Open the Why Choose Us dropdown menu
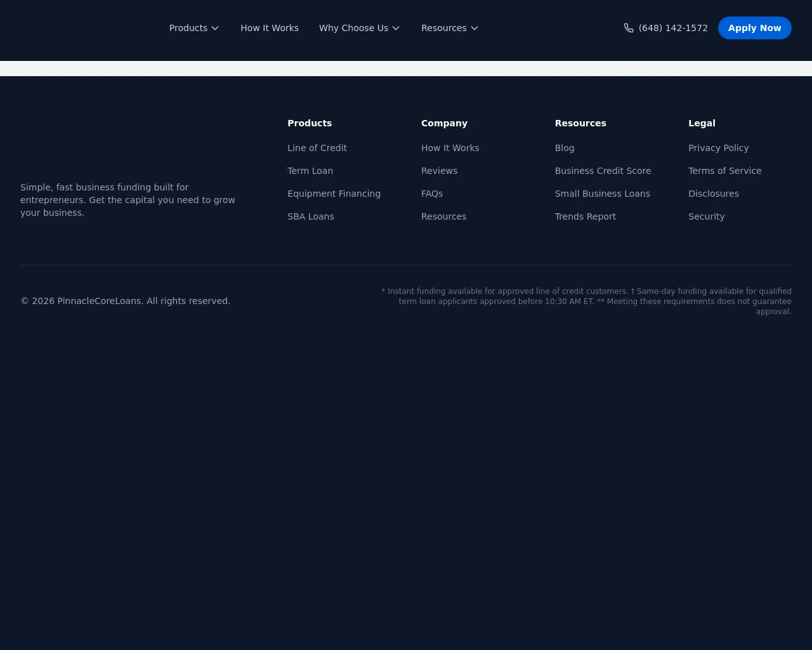 pyautogui.click(x=360, y=28)
